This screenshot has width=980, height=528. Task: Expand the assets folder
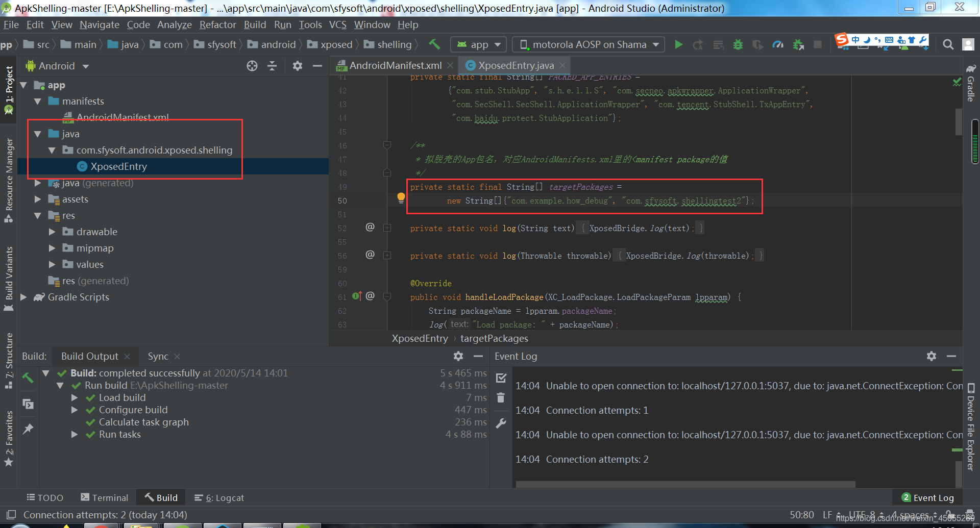[x=37, y=199]
